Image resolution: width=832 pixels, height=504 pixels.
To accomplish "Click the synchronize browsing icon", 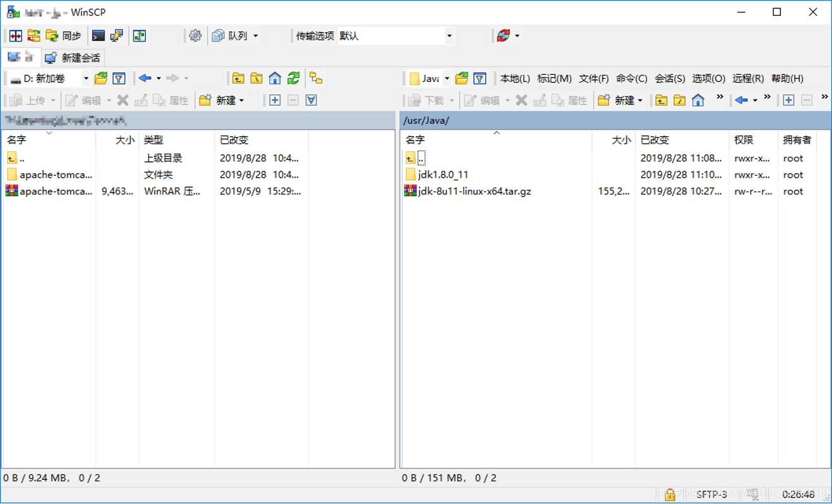I will click(33, 36).
